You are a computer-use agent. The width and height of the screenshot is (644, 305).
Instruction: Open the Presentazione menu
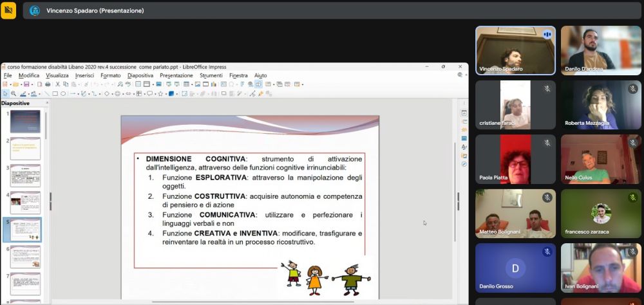(176, 75)
